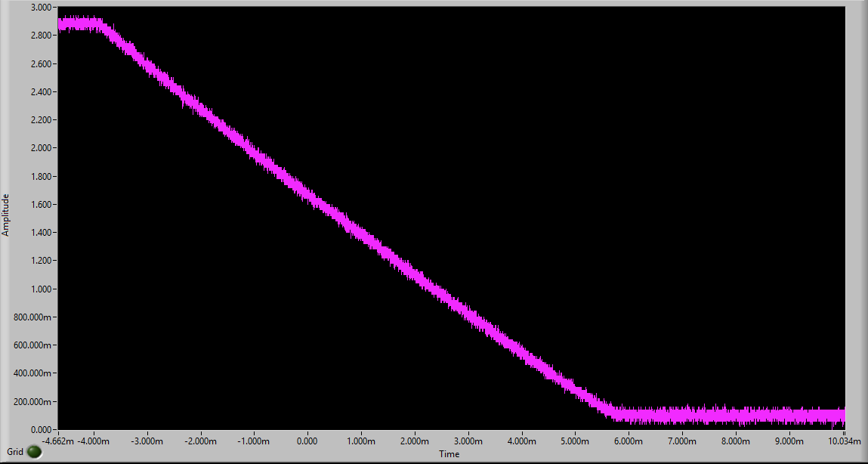
Task: Edit the 10.034m time axis maximum
Action: pyautogui.click(x=845, y=441)
